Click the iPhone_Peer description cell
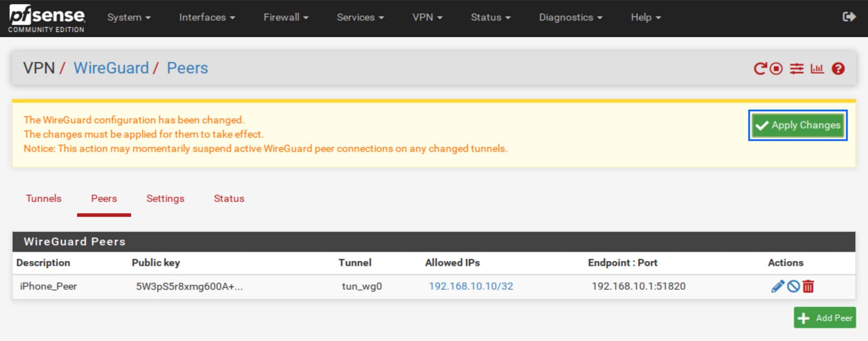Image resolution: width=868 pixels, height=341 pixels. tap(48, 286)
